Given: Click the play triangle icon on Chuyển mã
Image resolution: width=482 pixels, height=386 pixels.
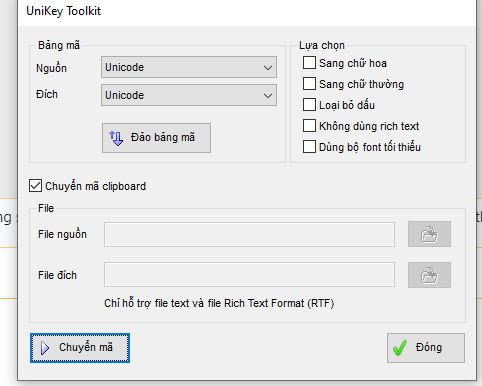Looking at the screenshot, I should click(x=45, y=348).
